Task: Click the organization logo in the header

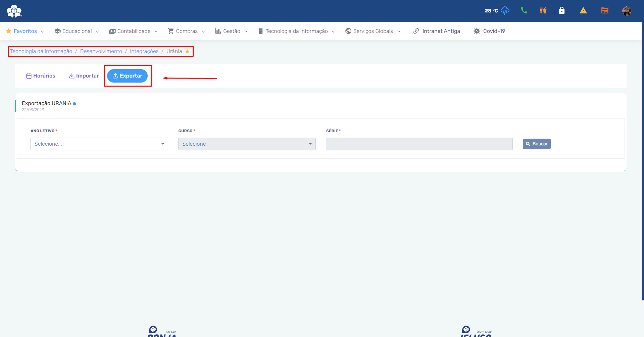Action: coord(14,11)
